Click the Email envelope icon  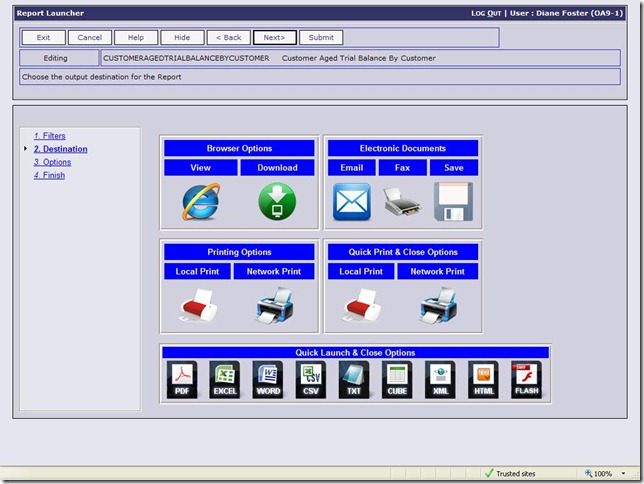click(x=351, y=202)
